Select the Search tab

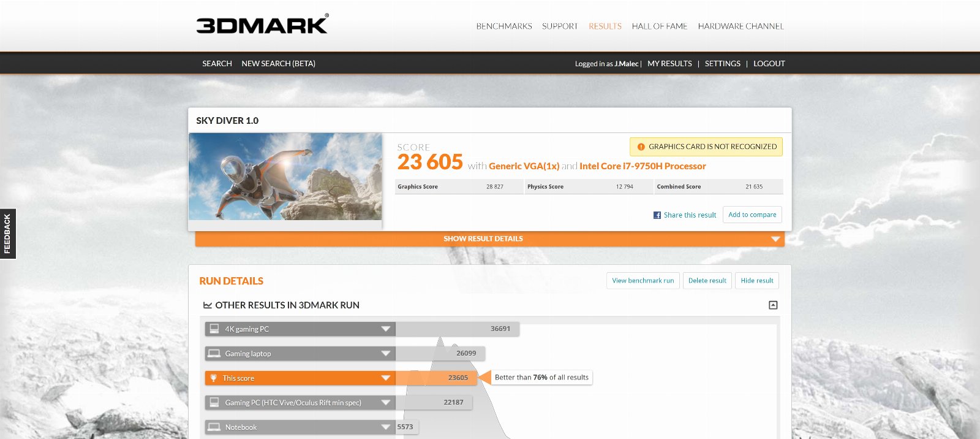click(x=217, y=63)
